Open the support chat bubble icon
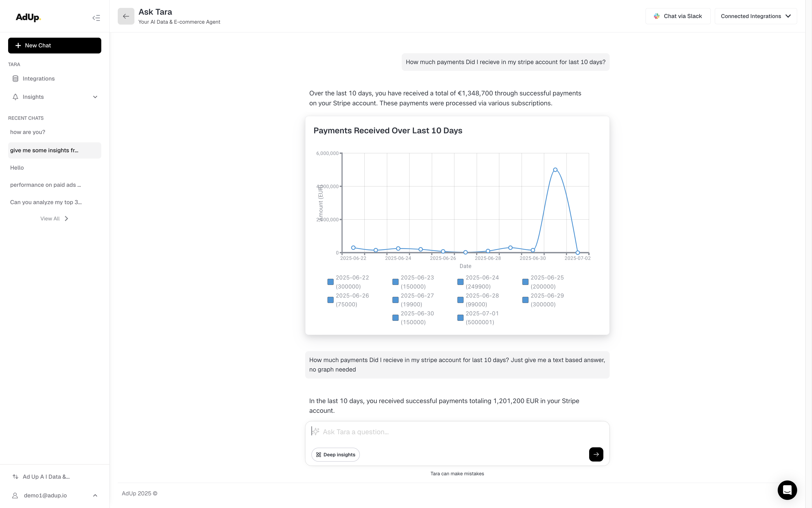 click(787, 490)
